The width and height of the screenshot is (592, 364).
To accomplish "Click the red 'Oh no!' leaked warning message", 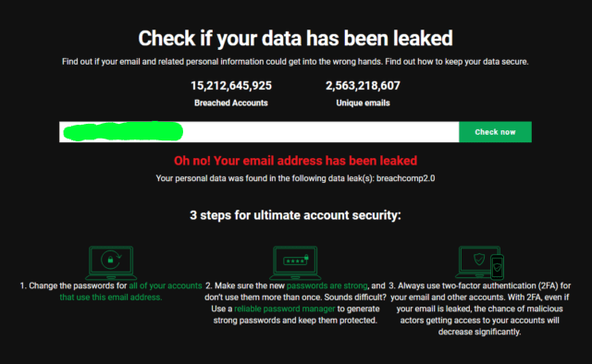I will 295,161.
